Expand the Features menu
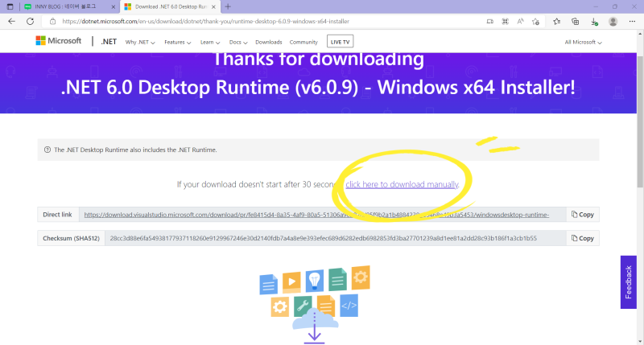Viewport: 644px width, 345px height. (x=177, y=43)
